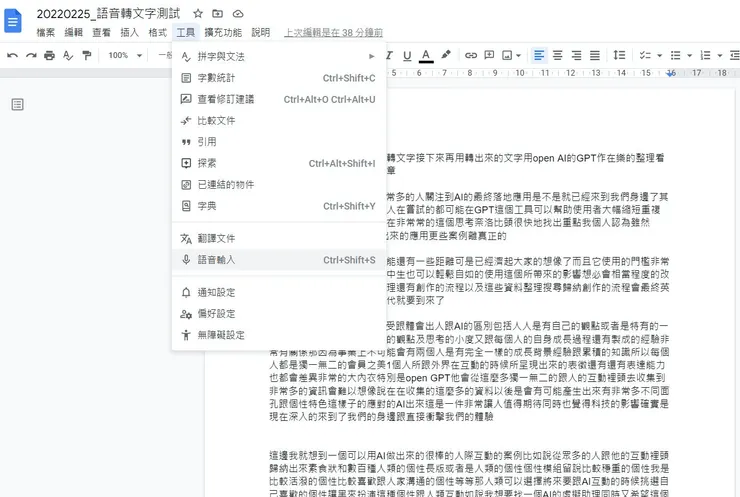Close the 工具 menu

(185, 33)
